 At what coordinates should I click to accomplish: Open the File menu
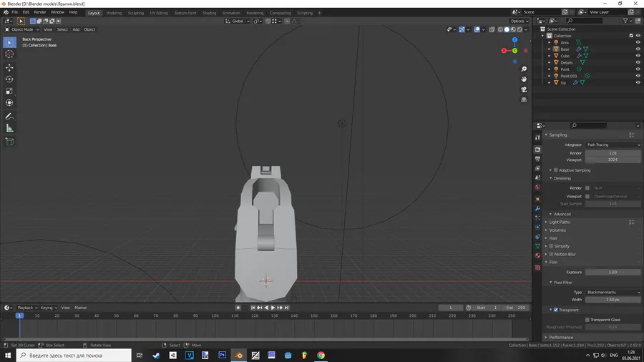[x=15, y=12]
